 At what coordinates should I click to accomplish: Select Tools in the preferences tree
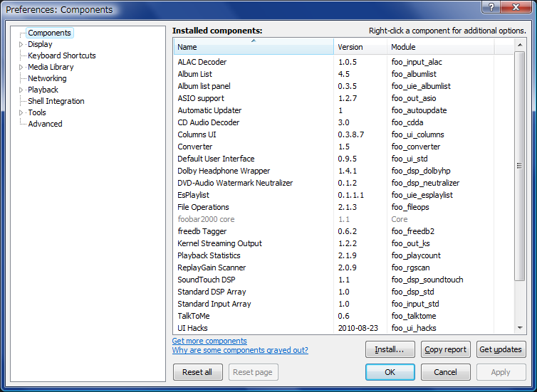37,112
